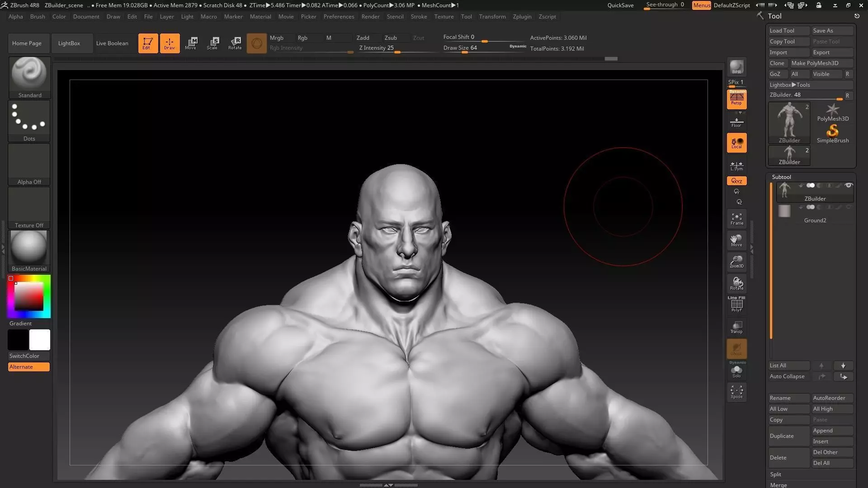Toggle Transp transparency mode

736,327
